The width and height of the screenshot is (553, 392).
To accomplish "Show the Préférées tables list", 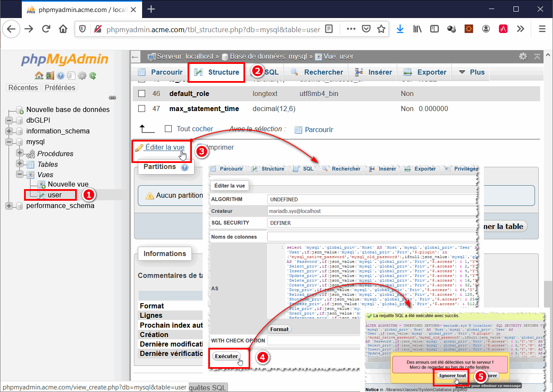I will pyautogui.click(x=60, y=87).
